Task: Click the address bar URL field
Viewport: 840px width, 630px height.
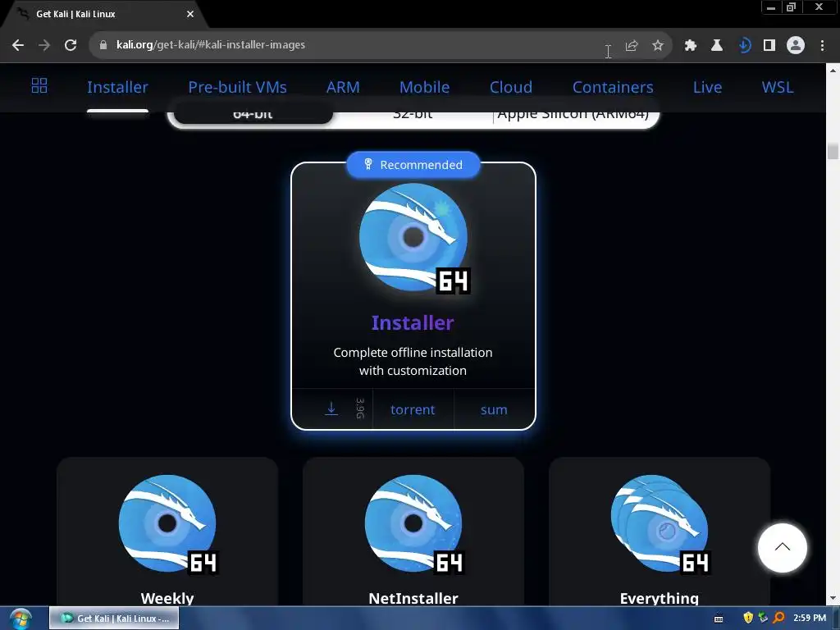Action: click(x=354, y=45)
